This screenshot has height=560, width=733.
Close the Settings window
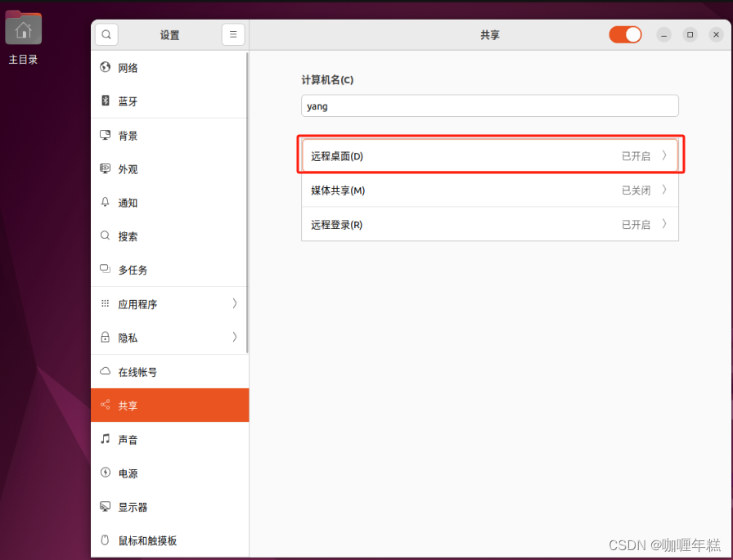coord(716,34)
